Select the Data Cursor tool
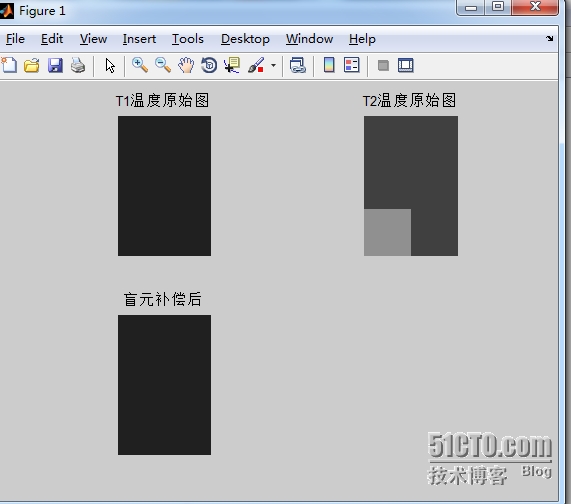The height and width of the screenshot is (504, 571). pos(232,66)
